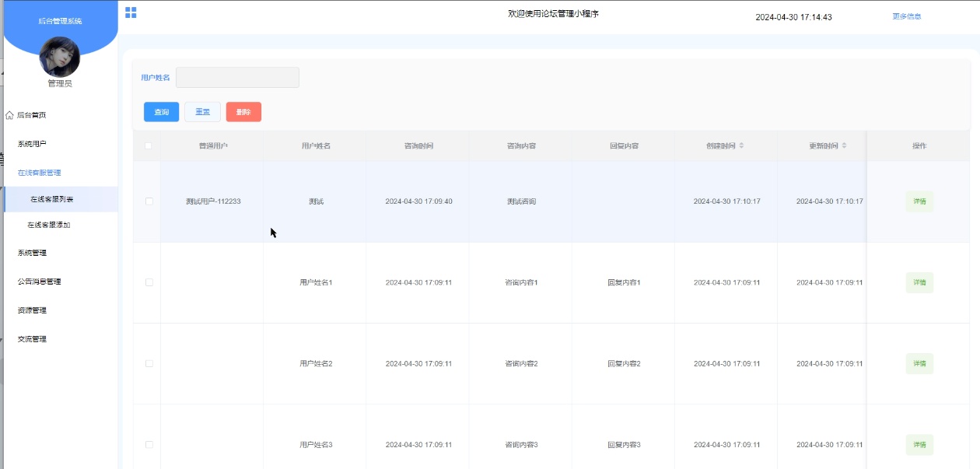Viewport: 980px width, 469px height.
Task: Click the 后台管理系统 title in sidebar
Action: [x=60, y=21]
